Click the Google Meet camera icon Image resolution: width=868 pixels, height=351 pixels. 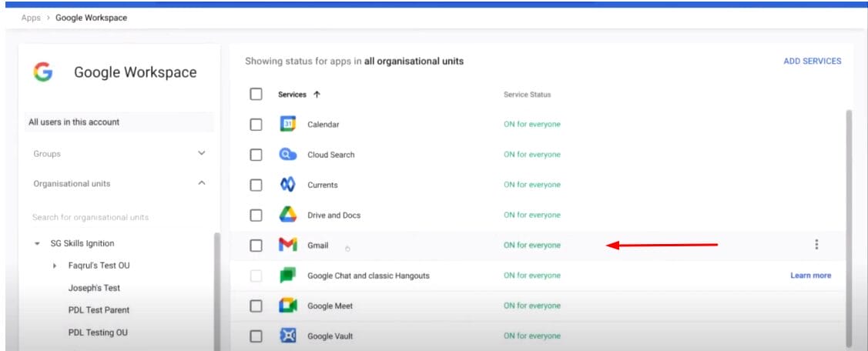(x=287, y=306)
